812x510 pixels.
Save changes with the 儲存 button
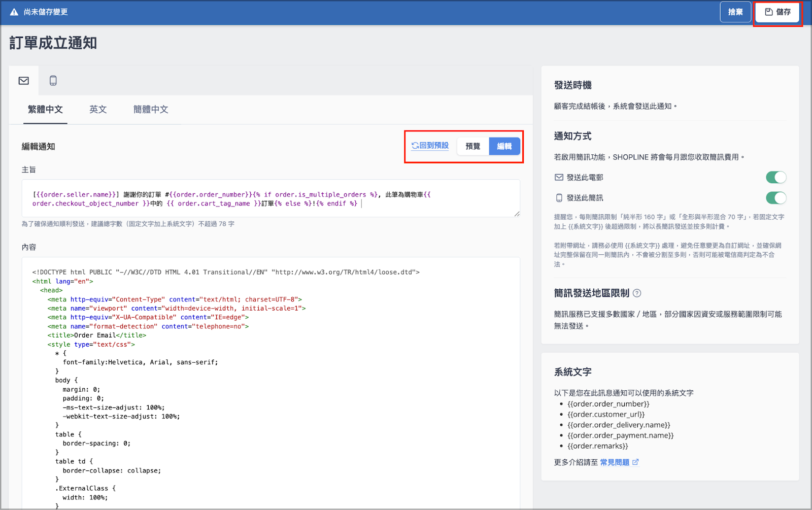(x=777, y=12)
